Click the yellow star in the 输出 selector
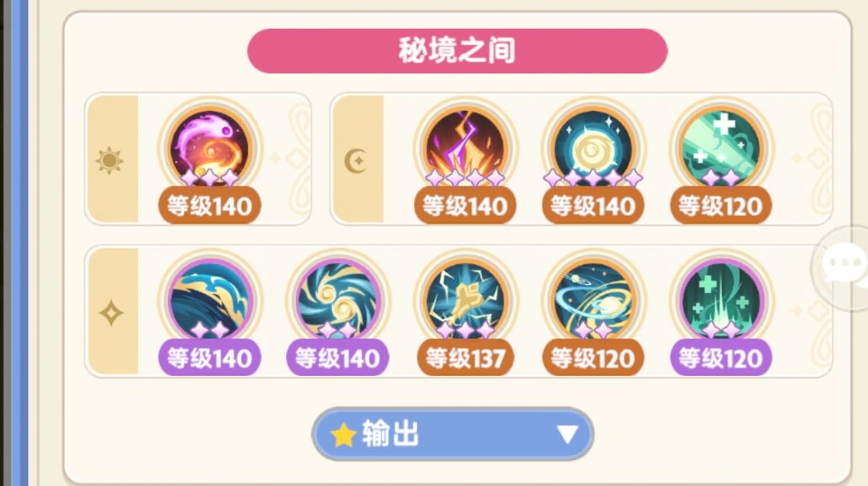This screenshot has height=486, width=868. point(343,435)
